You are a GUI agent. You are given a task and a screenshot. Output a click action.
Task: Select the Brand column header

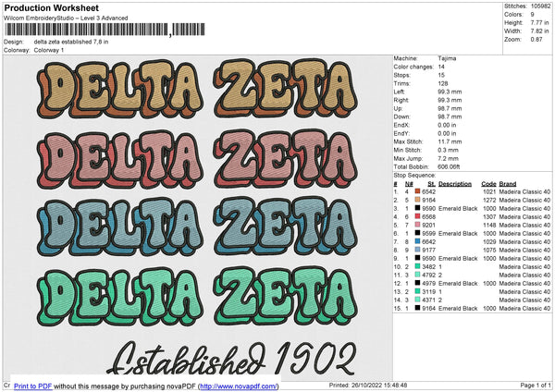click(508, 184)
